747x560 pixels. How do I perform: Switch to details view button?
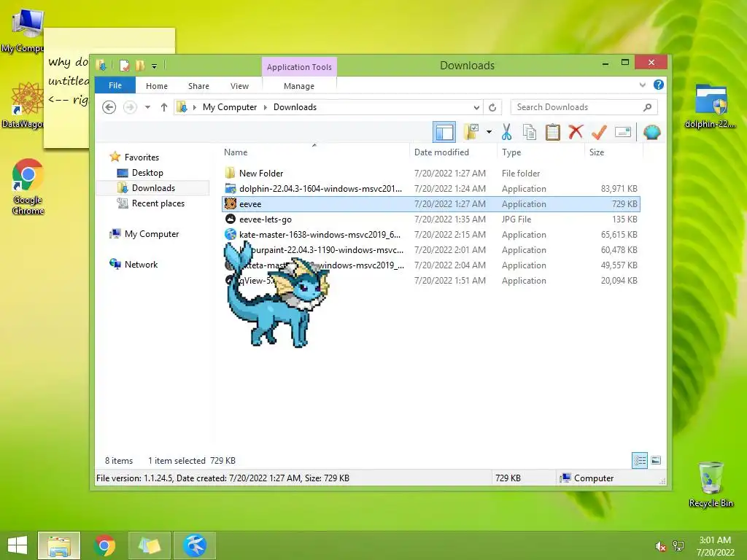click(639, 461)
